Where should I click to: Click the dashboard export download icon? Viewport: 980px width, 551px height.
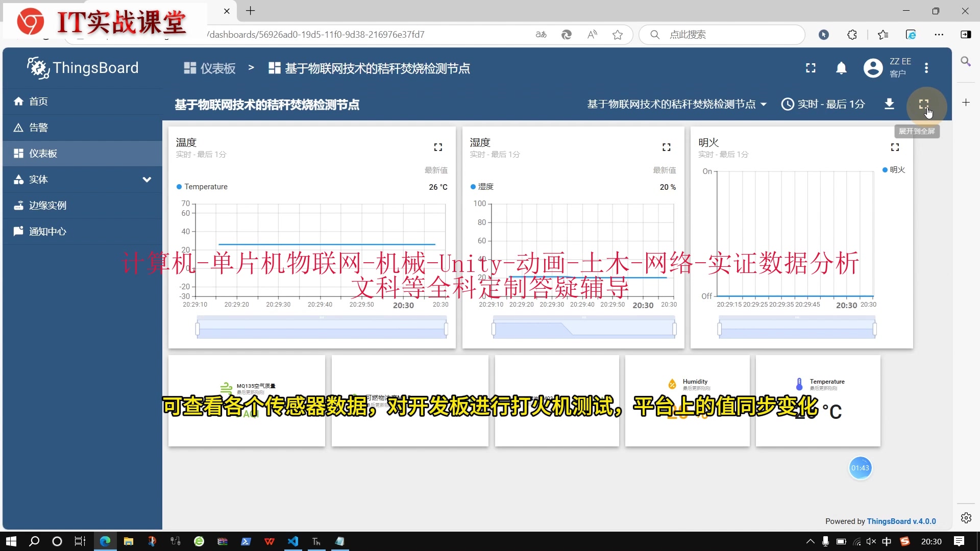(x=889, y=104)
